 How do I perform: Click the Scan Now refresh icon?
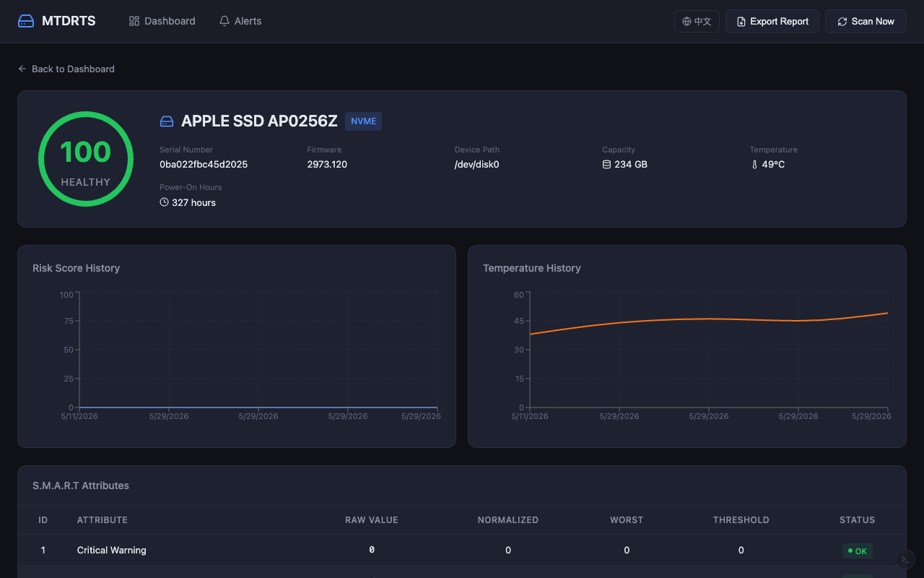tap(842, 22)
